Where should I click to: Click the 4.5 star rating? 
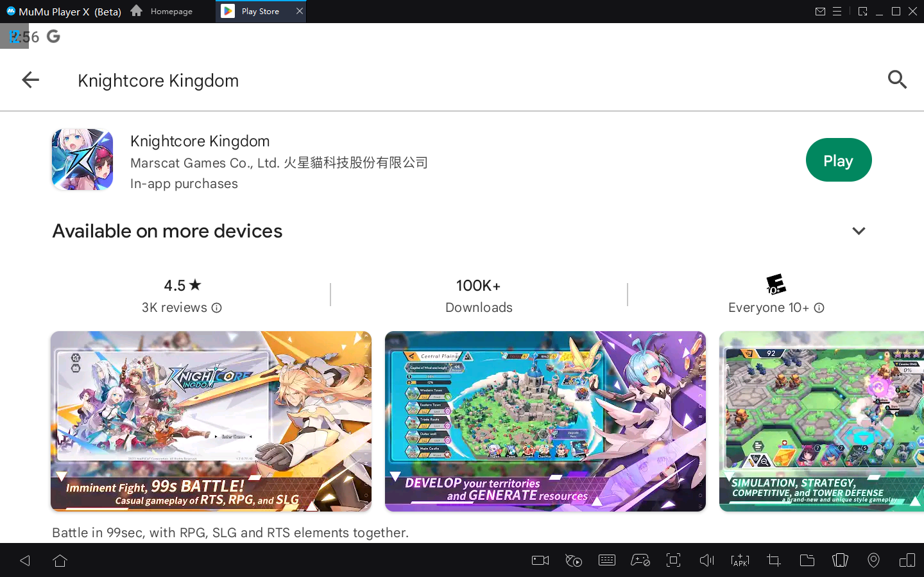pyautogui.click(x=182, y=285)
